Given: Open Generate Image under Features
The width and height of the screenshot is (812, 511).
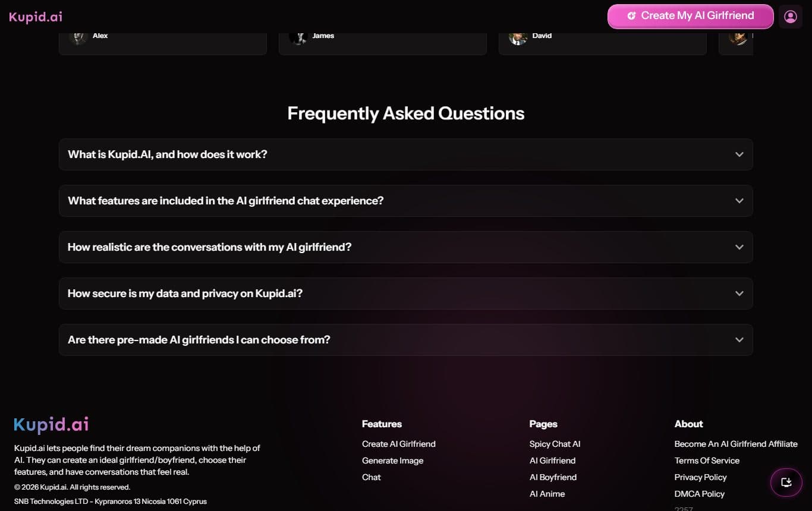Looking at the screenshot, I should pyautogui.click(x=392, y=460).
